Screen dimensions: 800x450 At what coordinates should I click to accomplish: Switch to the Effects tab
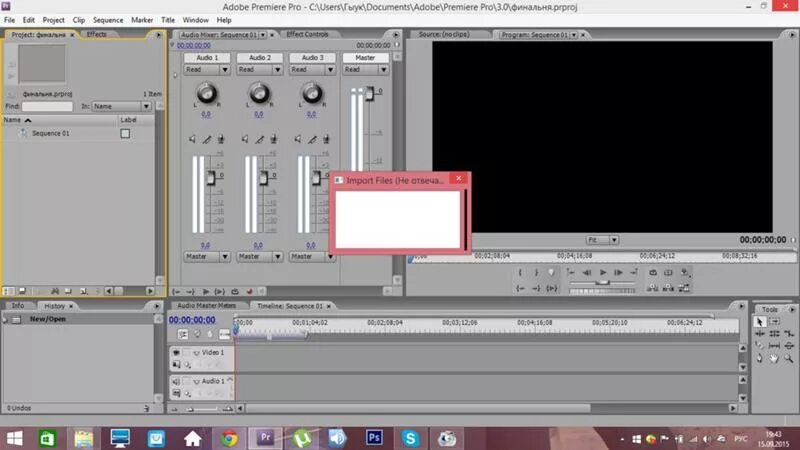tap(96, 34)
